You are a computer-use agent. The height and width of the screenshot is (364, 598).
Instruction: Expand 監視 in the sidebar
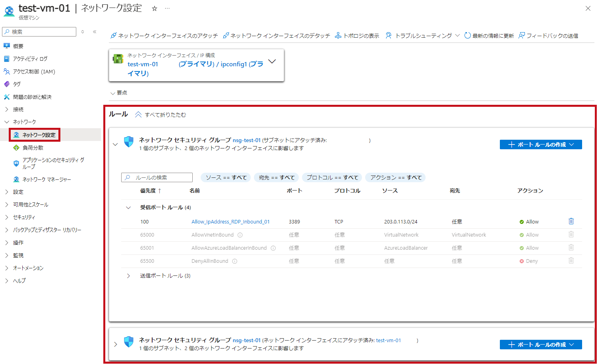(x=7, y=255)
